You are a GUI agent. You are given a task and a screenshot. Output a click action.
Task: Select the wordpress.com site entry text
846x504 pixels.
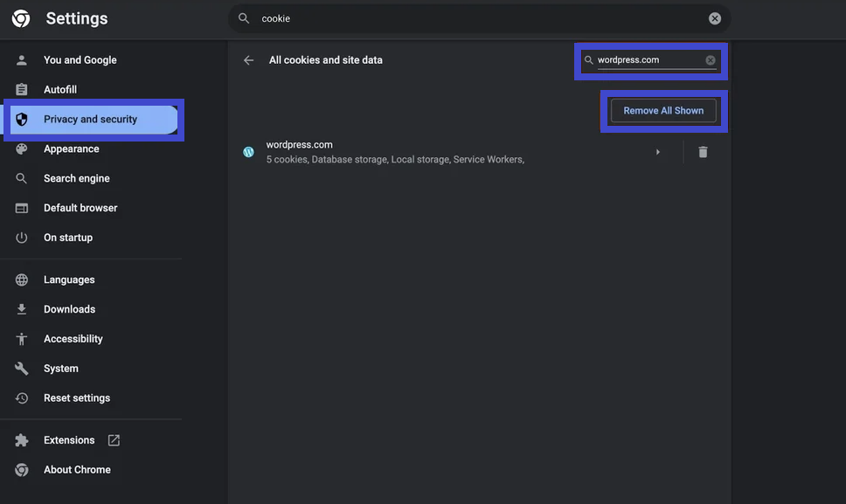click(x=300, y=144)
